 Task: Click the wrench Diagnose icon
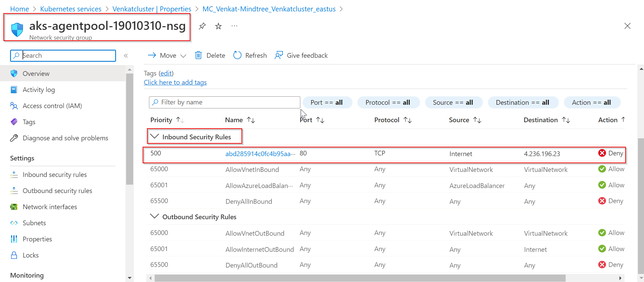pyautogui.click(x=14, y=138)
